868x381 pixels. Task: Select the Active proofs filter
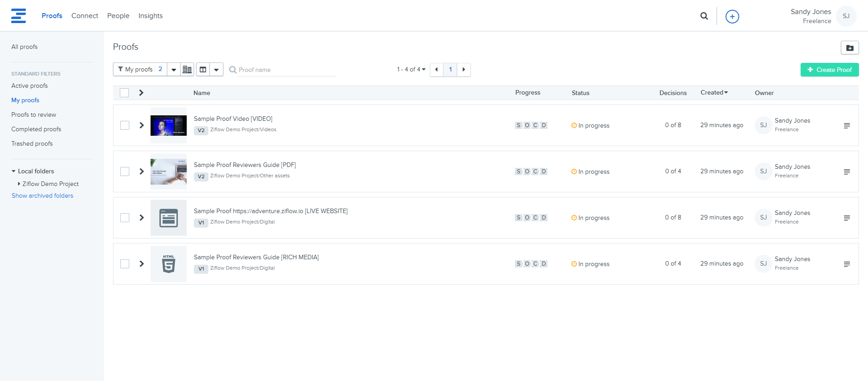point(29,86)
